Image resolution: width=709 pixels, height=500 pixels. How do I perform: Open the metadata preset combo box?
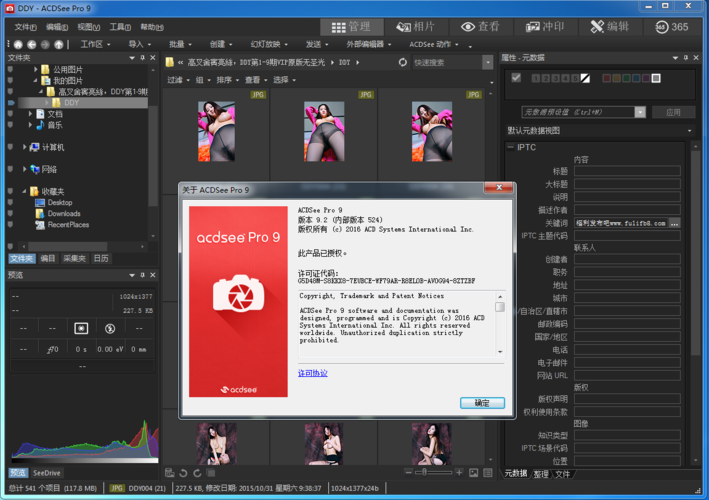pyautogui.click(x=584, y=112)
